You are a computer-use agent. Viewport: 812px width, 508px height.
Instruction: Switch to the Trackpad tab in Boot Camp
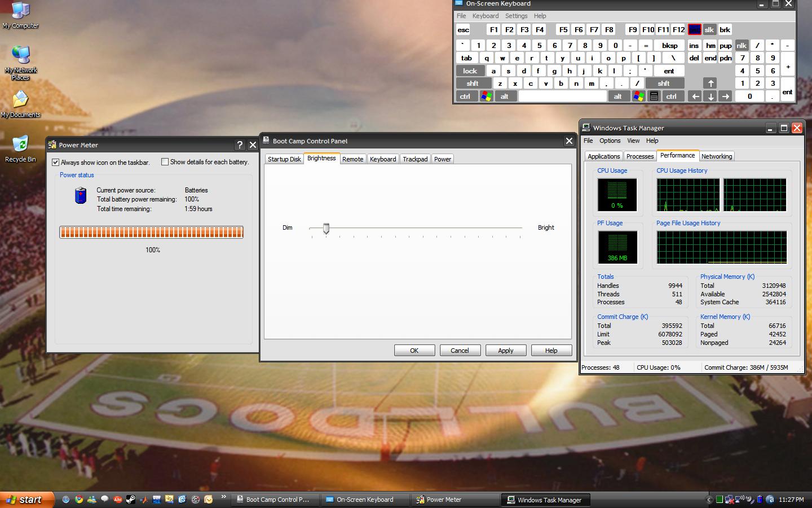414,159
